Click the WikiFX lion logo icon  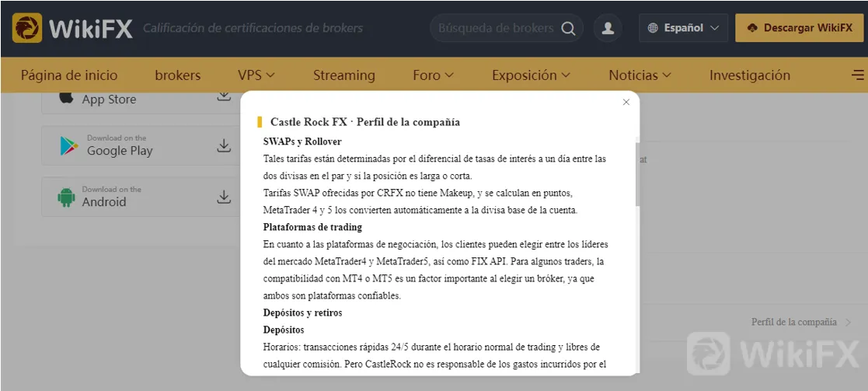point(27,28)
